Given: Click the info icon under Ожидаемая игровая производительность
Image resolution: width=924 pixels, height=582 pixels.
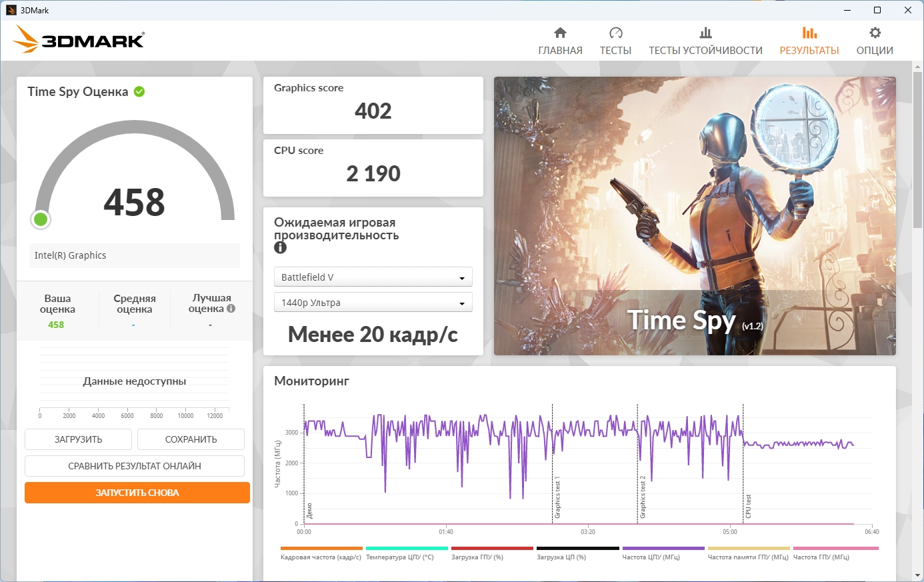Looking at the screenshot, I should 280,247.
